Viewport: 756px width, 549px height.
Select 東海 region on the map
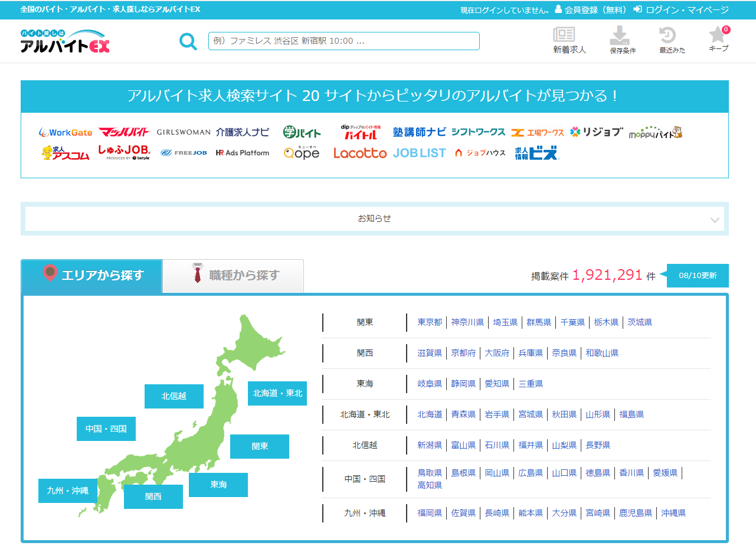[218, 485]
